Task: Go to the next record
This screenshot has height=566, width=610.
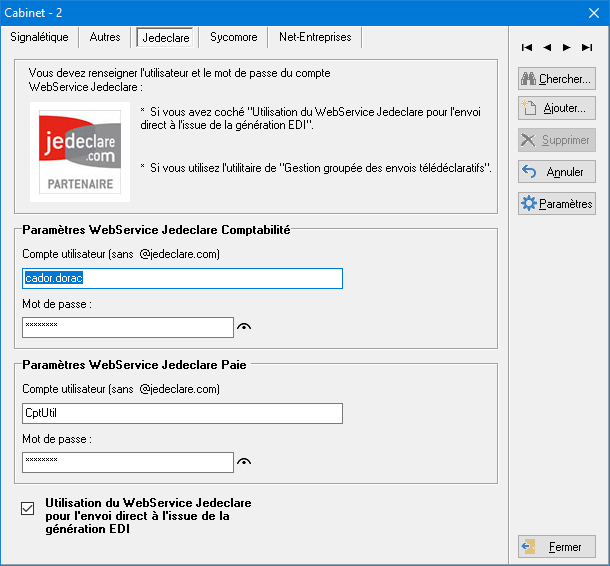Action: pos(567,47)
